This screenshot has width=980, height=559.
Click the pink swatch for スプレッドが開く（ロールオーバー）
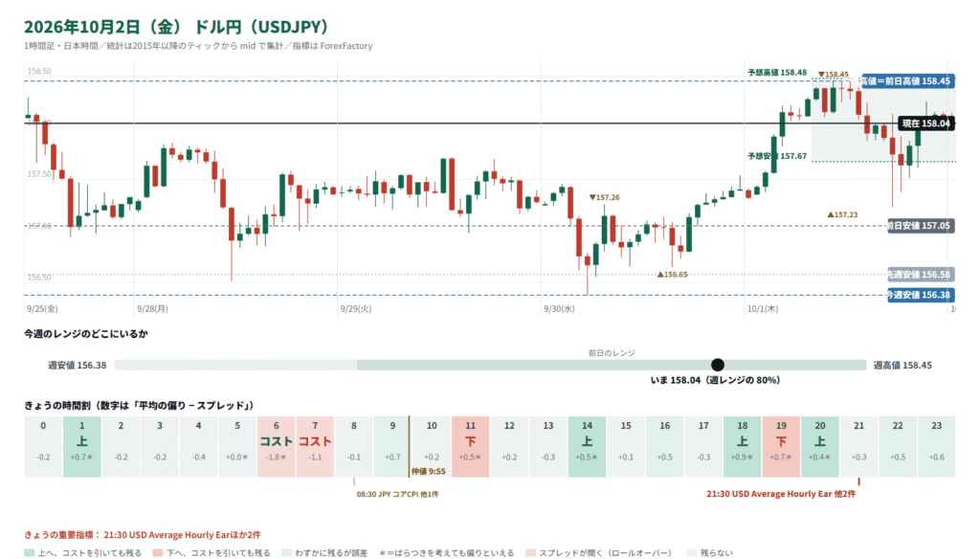[530, 552]
